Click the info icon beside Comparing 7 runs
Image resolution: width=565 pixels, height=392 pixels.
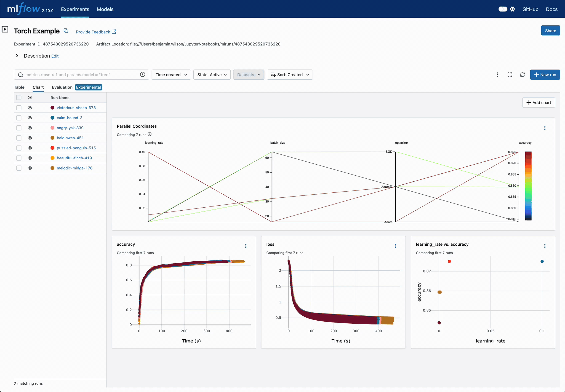tap(150, 134)
